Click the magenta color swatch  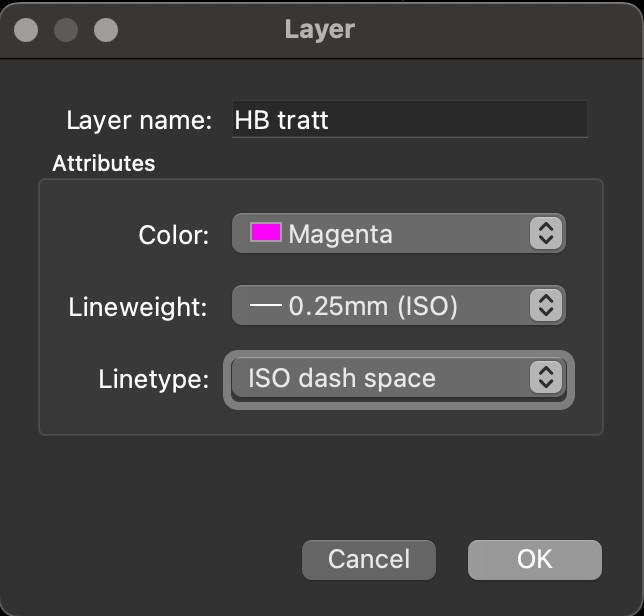(x=265, y=234)
